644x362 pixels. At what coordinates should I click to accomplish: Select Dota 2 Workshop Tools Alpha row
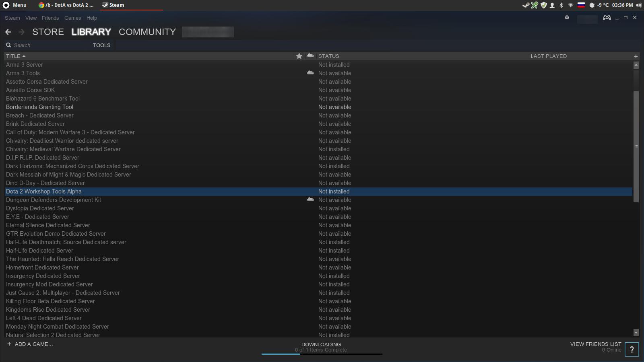[x=318, y=191]
